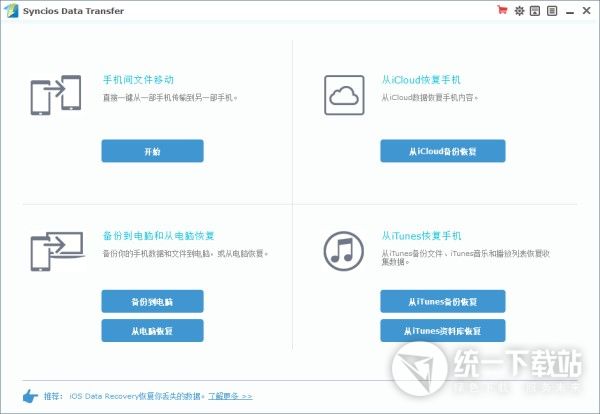The image size is (600, 414).
Task: Select the 备份到电脑和从电脑恢复 heading
Action: 159,235
